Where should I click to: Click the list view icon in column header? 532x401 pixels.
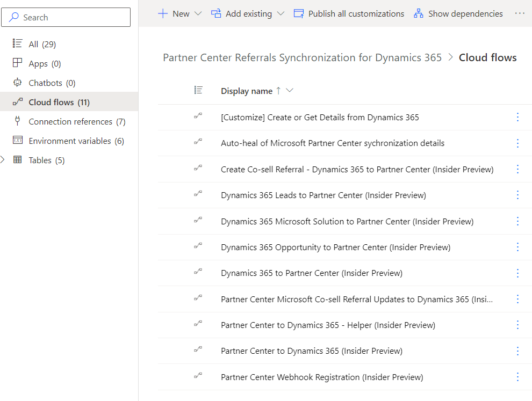(198, 91)
